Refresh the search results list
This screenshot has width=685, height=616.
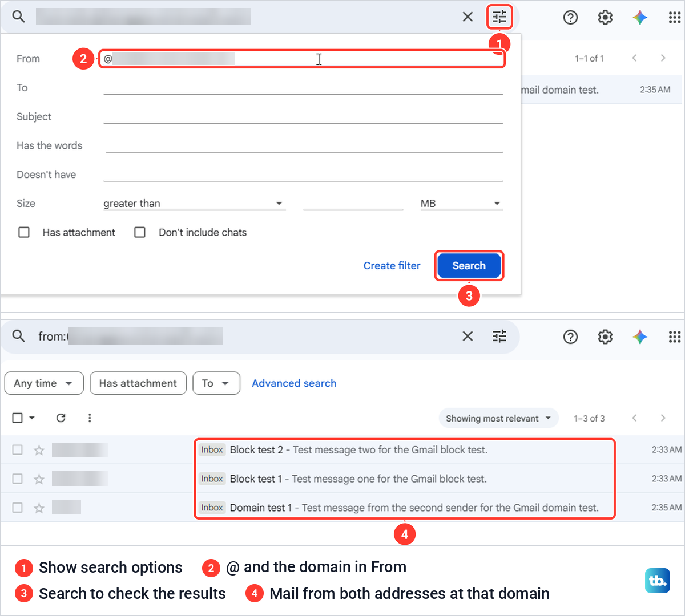(x=61, y=418)
